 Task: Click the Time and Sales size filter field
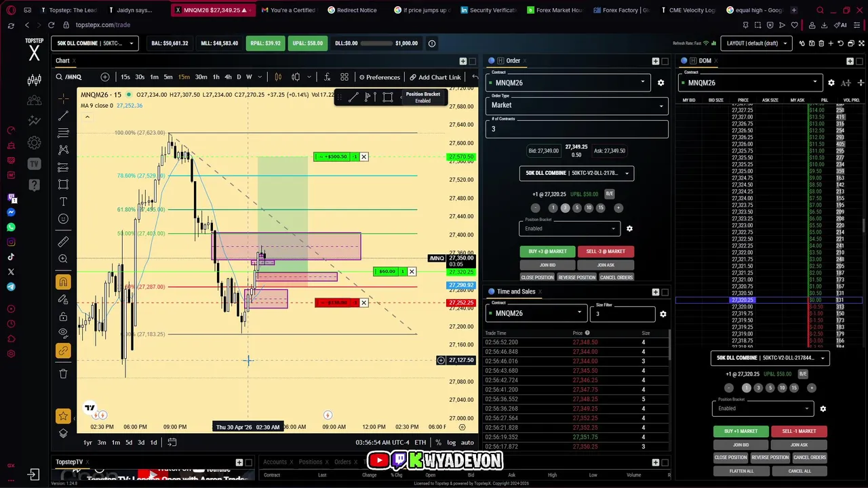[622, 313]
